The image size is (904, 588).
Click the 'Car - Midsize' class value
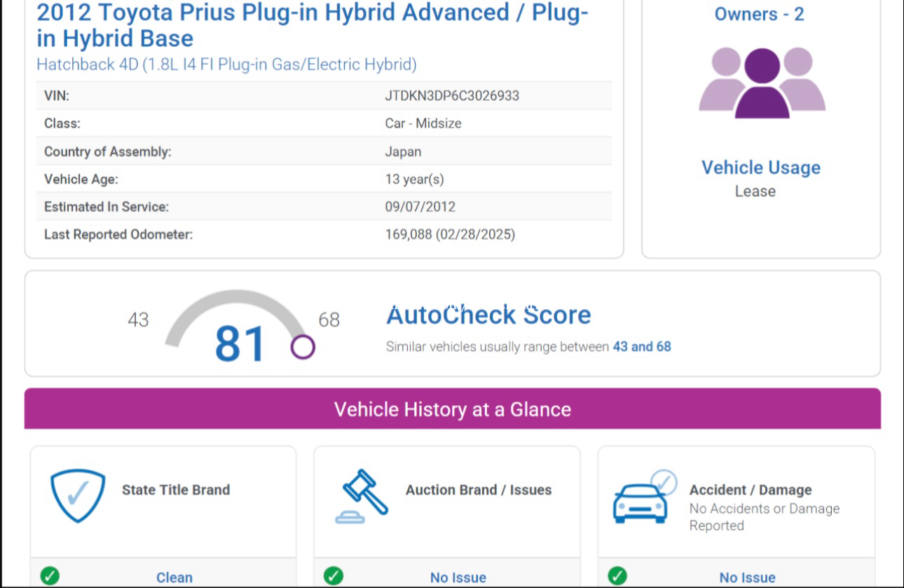(423, 123)
